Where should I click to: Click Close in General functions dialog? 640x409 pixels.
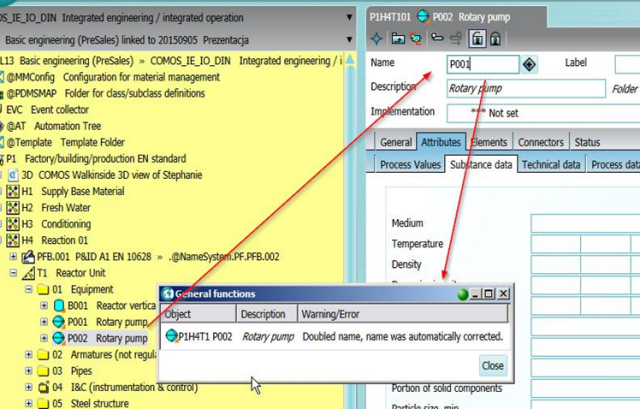(493, 366)
